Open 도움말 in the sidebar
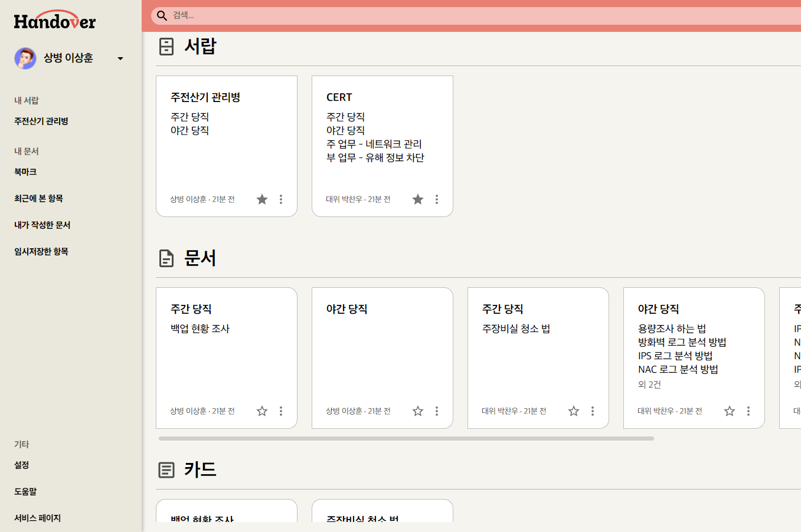The image size is (801, 532). (x=25, y=491)
